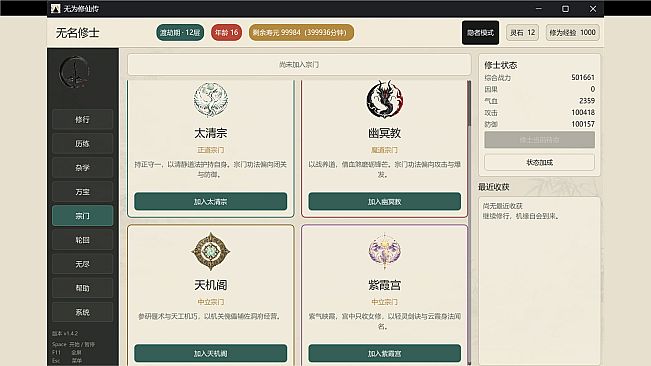
Task: Open the 轮回 (Reincarnation) menu
Action: coord(83,240)
